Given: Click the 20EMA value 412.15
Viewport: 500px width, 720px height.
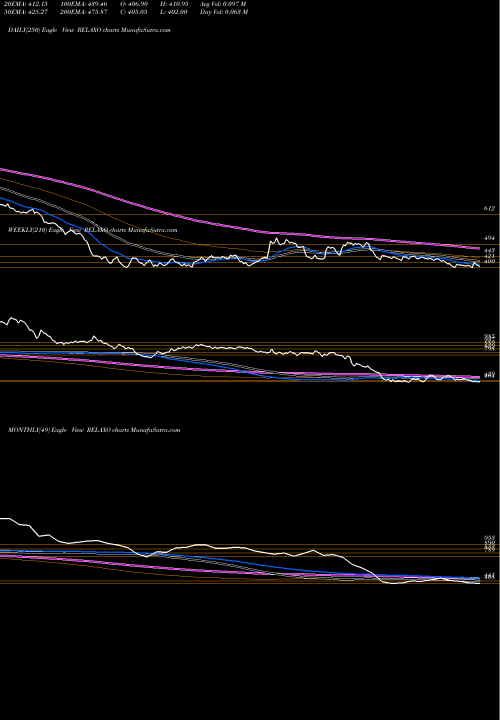Looking at the screenshot, I should coord(25,4).
